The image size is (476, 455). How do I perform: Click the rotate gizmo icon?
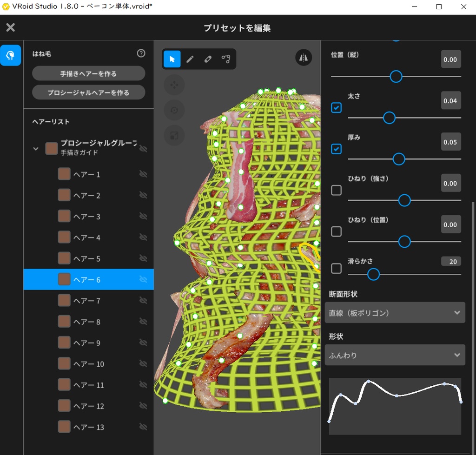[174, 110]
